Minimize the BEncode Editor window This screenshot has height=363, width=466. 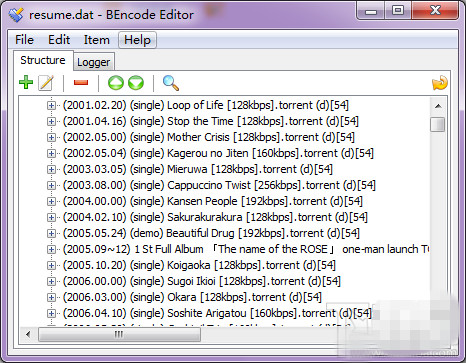370,11
